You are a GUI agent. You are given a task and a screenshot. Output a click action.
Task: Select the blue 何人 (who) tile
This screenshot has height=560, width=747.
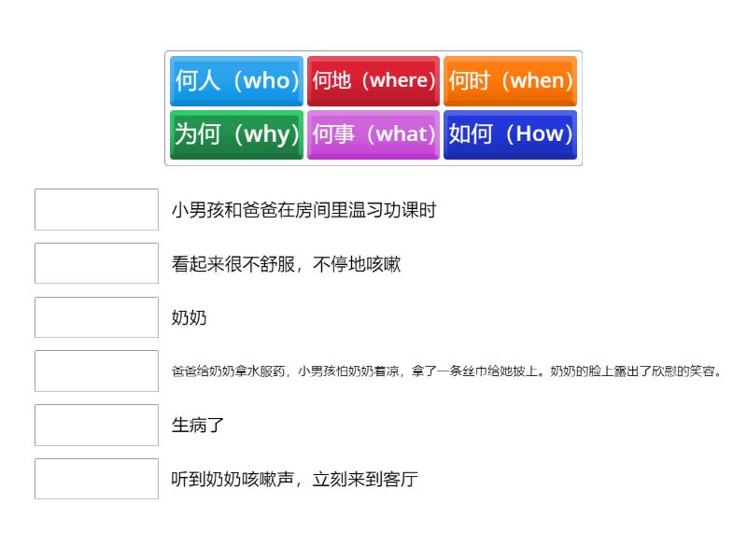[x=236, y=81]
